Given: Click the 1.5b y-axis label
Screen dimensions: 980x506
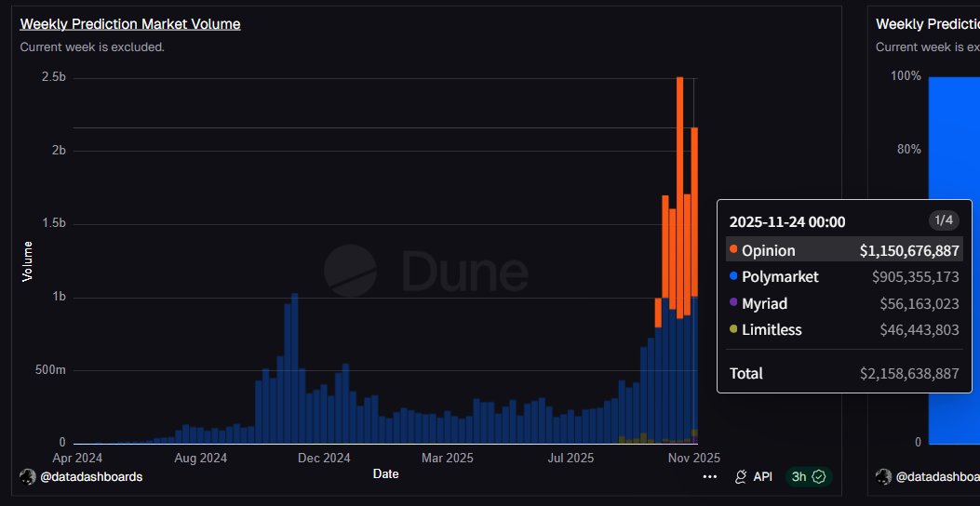Looking at the screenshot, I should click(54, 223).
